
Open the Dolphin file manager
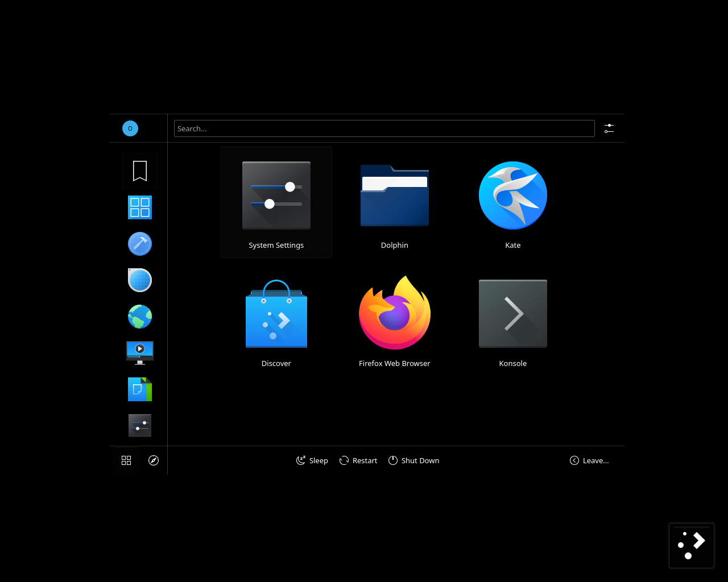click(x=395, y=202)
